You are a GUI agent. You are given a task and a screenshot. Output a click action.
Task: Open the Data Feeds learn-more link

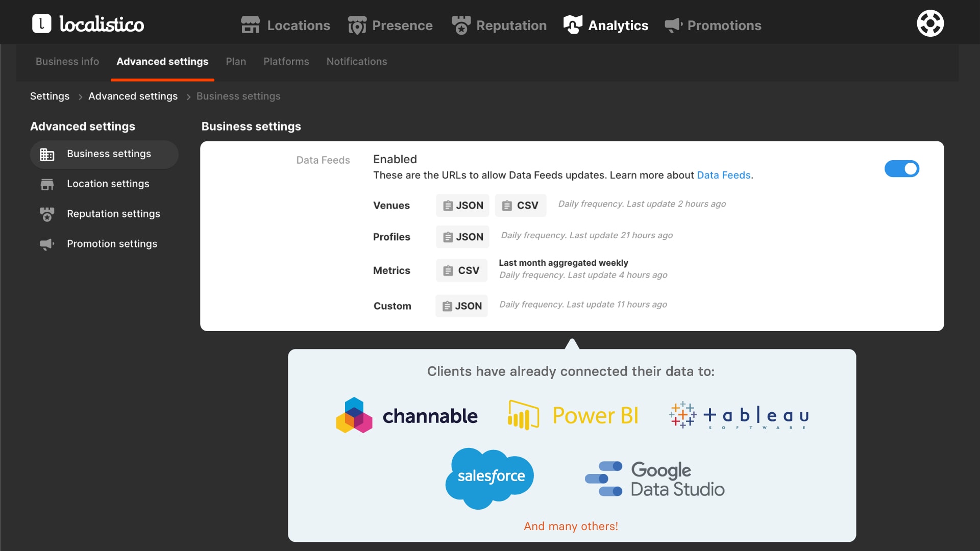click(x=723, y=175)
